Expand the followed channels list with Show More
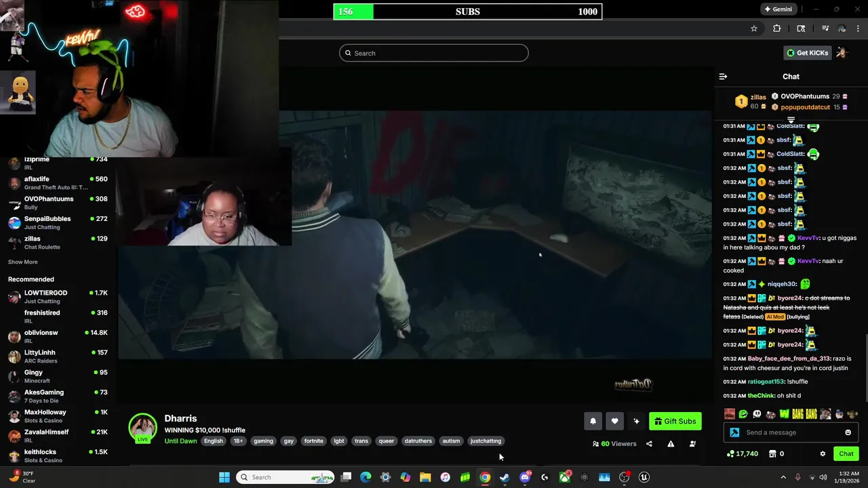 pos(23,262)
